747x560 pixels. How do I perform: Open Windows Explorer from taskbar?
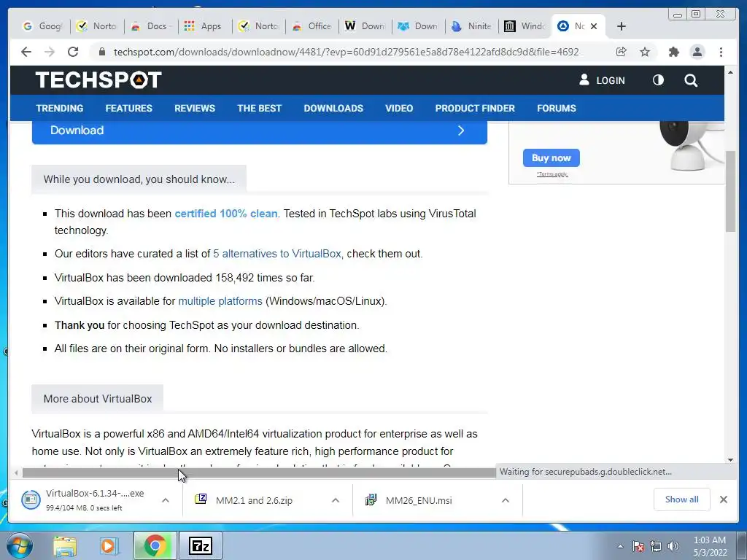(x=65, y=546)
